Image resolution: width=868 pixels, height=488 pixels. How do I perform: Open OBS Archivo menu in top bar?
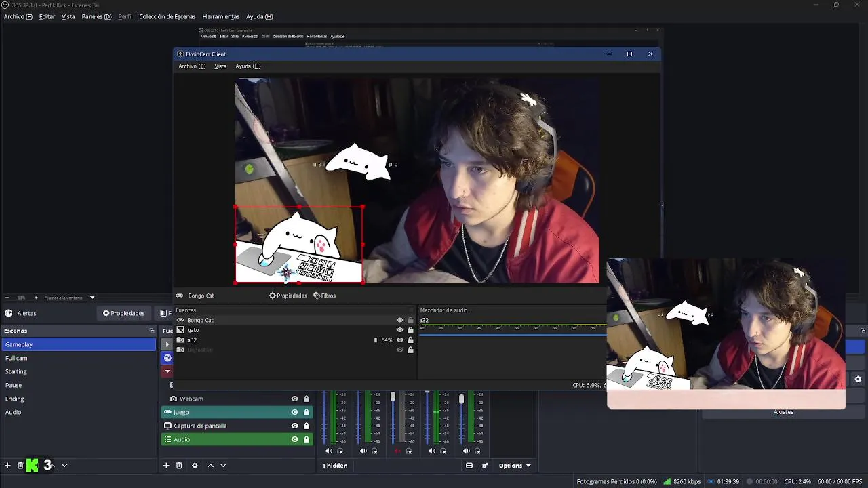coord(18,16)
